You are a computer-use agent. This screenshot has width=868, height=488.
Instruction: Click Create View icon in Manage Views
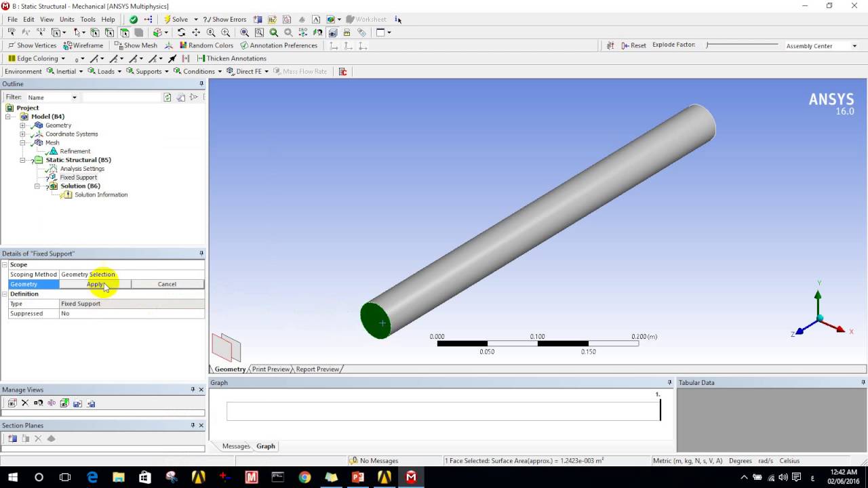[x=12, y=403]
